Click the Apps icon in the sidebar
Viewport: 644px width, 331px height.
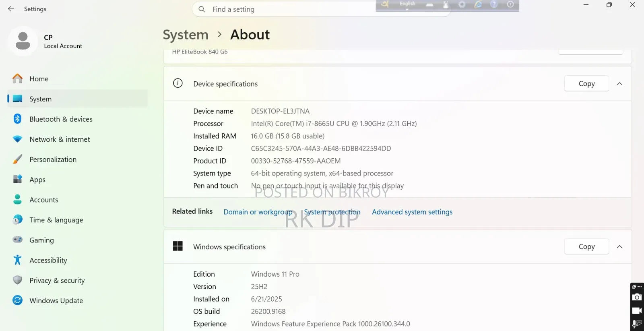coord(17,179)
